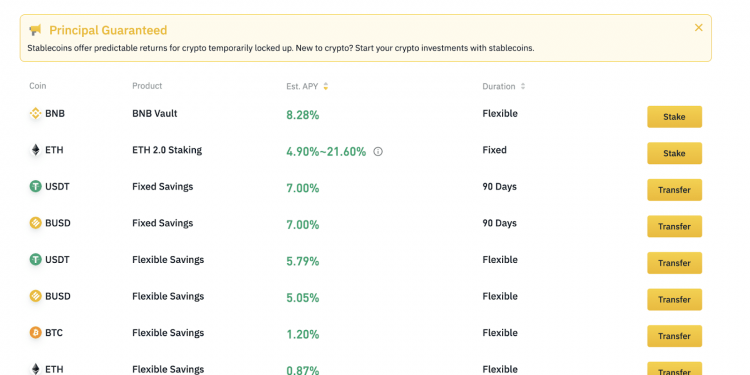
Task: Sort the list by Duration
Action: point(523,87)
